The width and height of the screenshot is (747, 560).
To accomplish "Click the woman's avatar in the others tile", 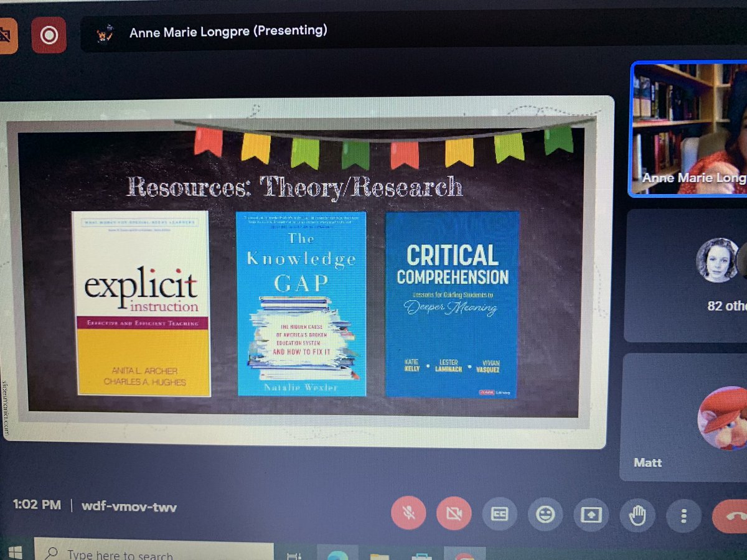I will [x=717, y=259].
